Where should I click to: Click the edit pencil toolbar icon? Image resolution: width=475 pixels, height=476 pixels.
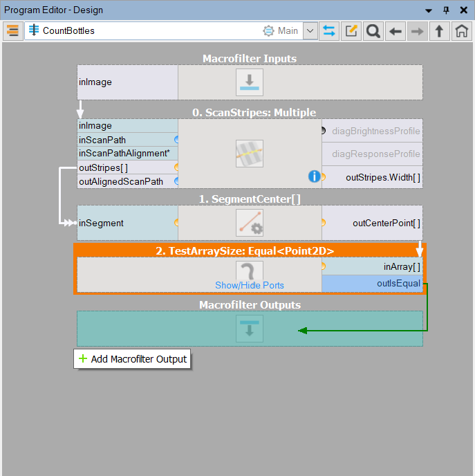point(352,31)
